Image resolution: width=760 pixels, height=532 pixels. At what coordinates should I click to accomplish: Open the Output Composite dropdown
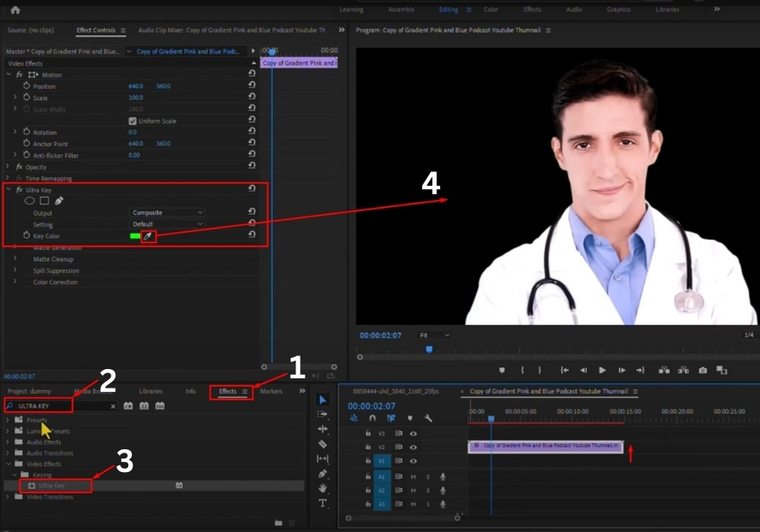[167, 213]
